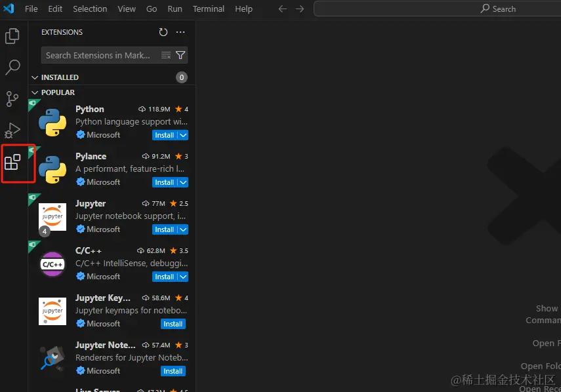
Task: Install the Python extension
Action: pyautogui.click(x=165, y=135)
